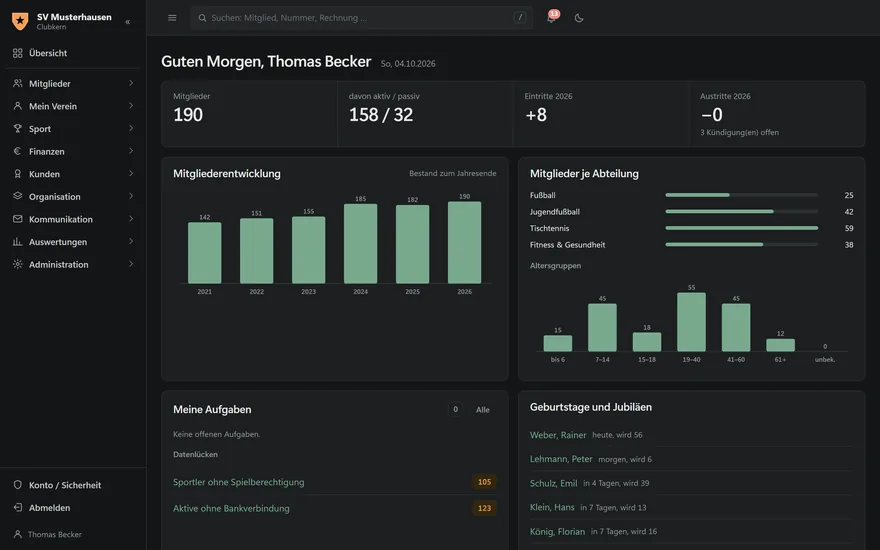This screenshot has height=550, width=880.
Task: Click the Sport trophy icon
Action: tap(18, 129)
